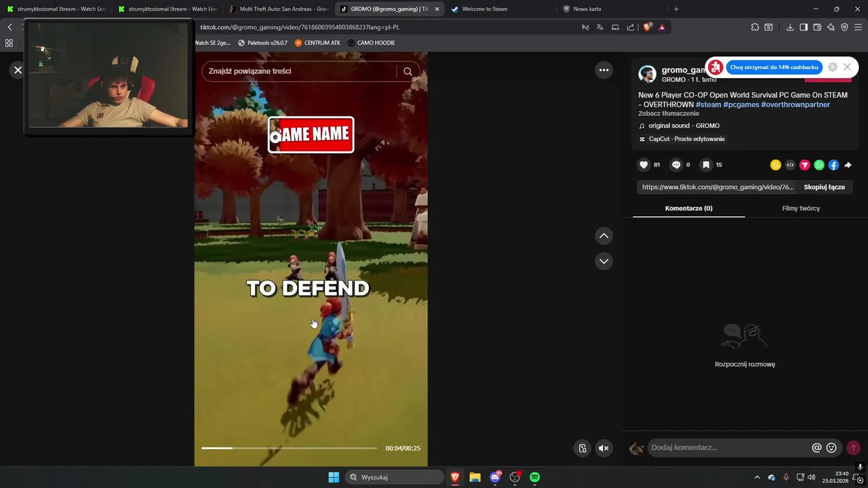Copy link with 'Skopiuj łącze' button
Screen dimensions: 868x488
click(x=824, y=187)
